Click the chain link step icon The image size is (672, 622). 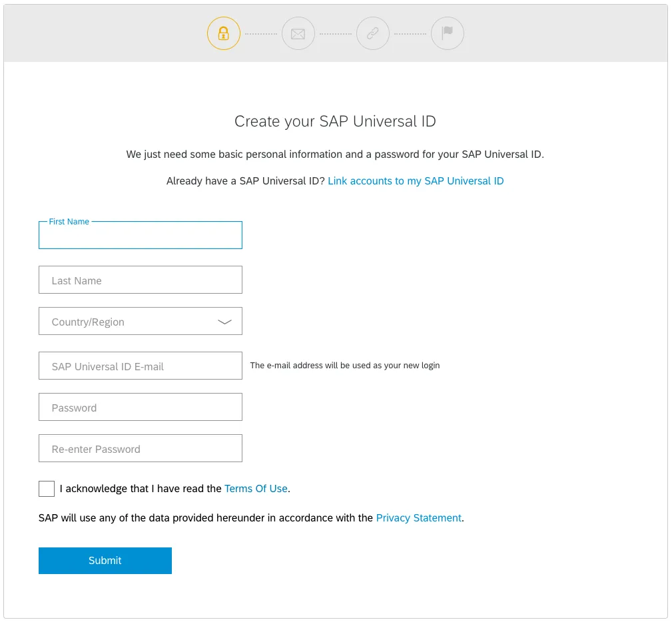(x=372, y=33)
